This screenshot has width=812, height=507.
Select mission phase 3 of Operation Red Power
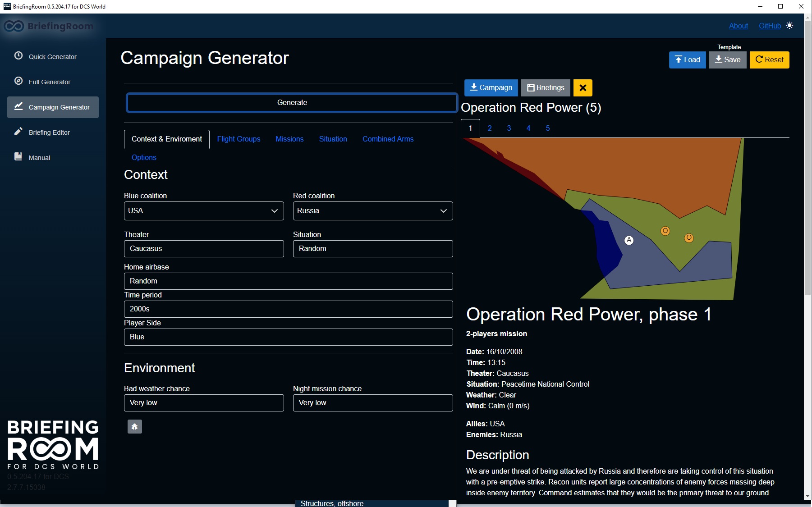509,128
